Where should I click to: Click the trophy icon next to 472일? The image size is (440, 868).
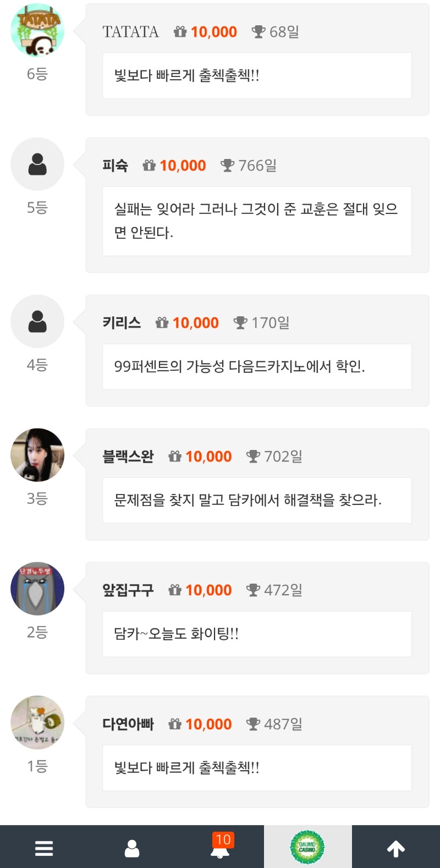(x=253, y=590)
